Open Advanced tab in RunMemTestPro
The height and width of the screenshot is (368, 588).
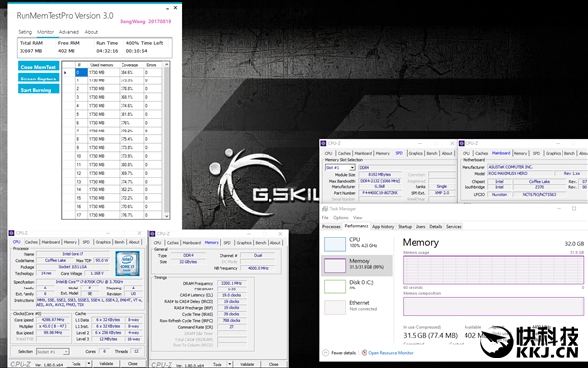point(69,32)
